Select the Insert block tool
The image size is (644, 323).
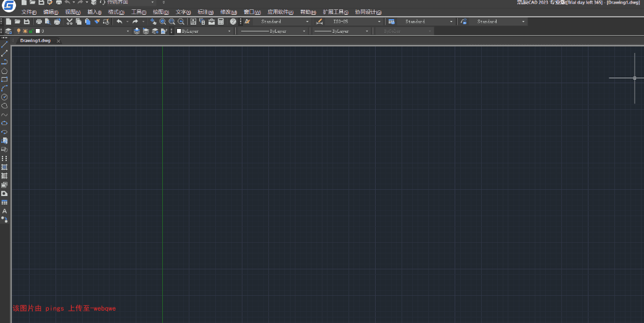click(x=4, y=141)
